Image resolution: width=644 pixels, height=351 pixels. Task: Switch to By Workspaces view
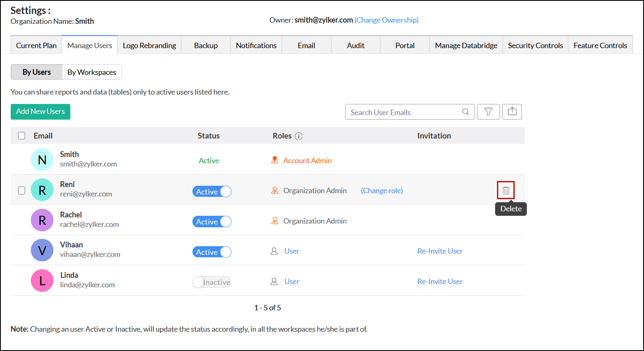92,72
